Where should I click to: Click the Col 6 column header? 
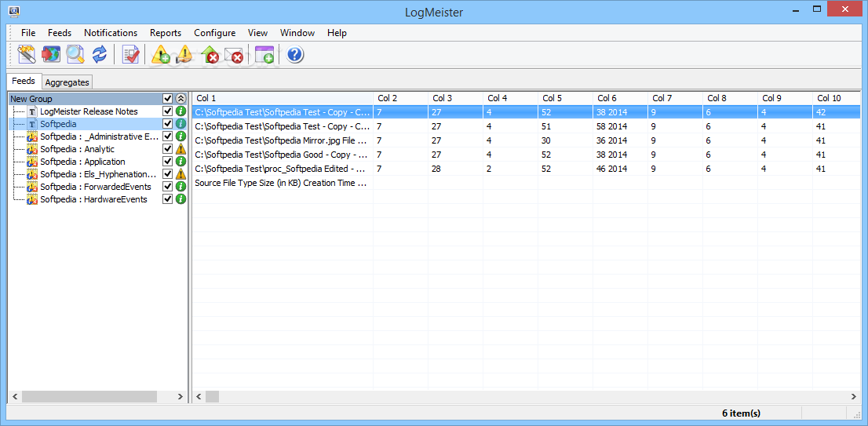[621, 98]
